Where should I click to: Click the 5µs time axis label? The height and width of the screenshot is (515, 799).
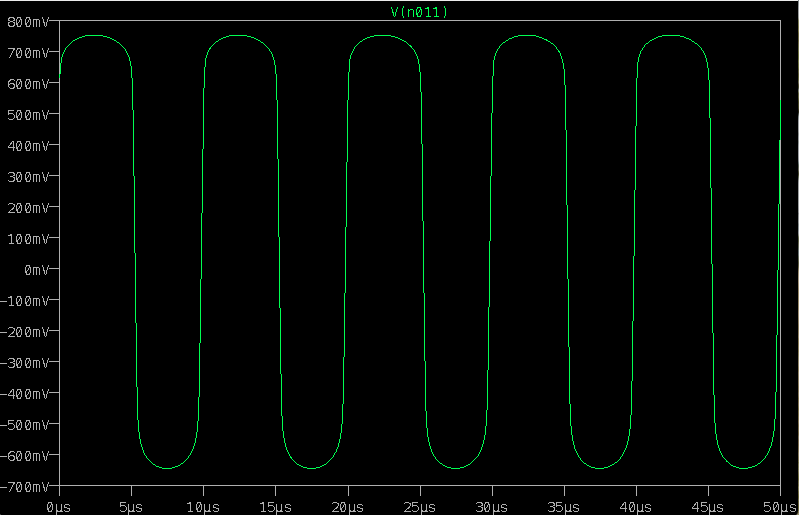tap(131, 507)
